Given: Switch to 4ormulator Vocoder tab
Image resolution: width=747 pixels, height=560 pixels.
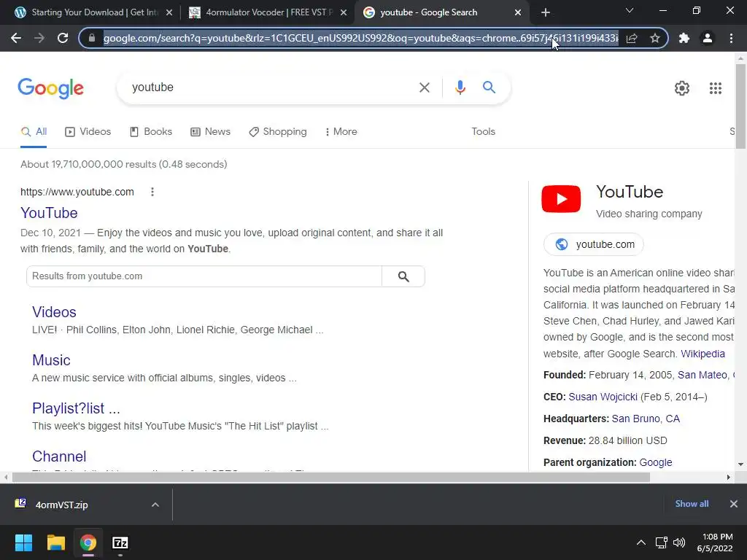Looking at the screenshot, I should pyautogui.click(x=267, y=13).
